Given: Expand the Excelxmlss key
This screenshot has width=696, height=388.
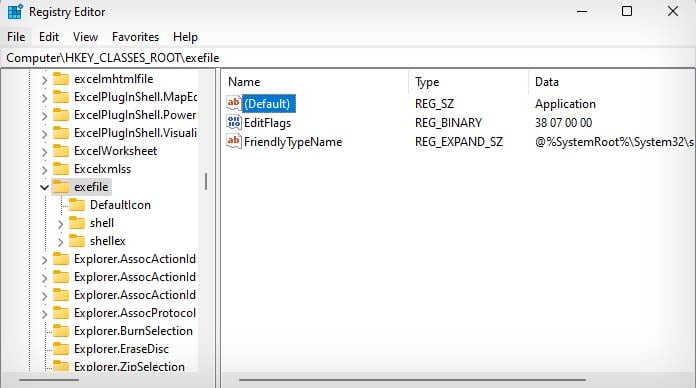Looking at the screenshot, I should click(x=44, y=170).
